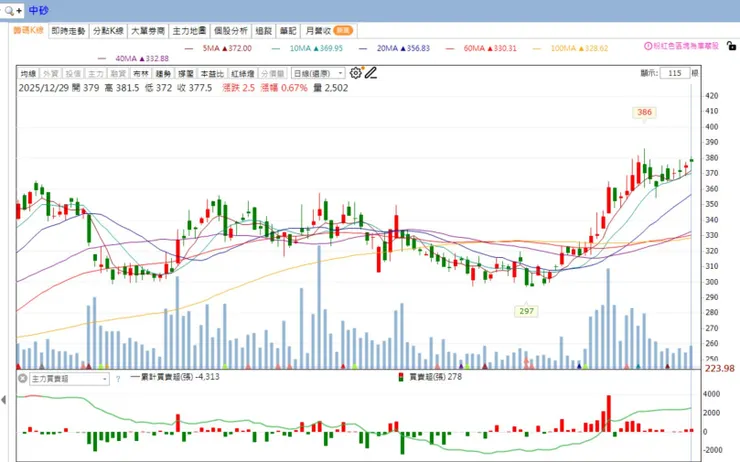This screenshot has width=740, height=462.
Task: Click the 5MA legend entry
Action: [219, 48]
